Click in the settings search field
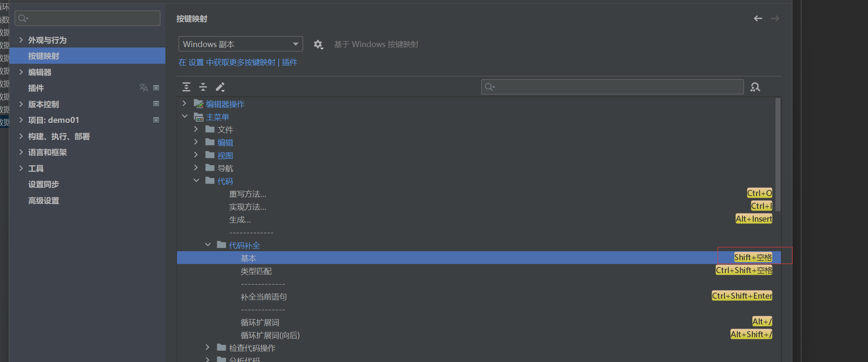Image resolution: width=868 pixels, height=362 pixels. [87, 18]
